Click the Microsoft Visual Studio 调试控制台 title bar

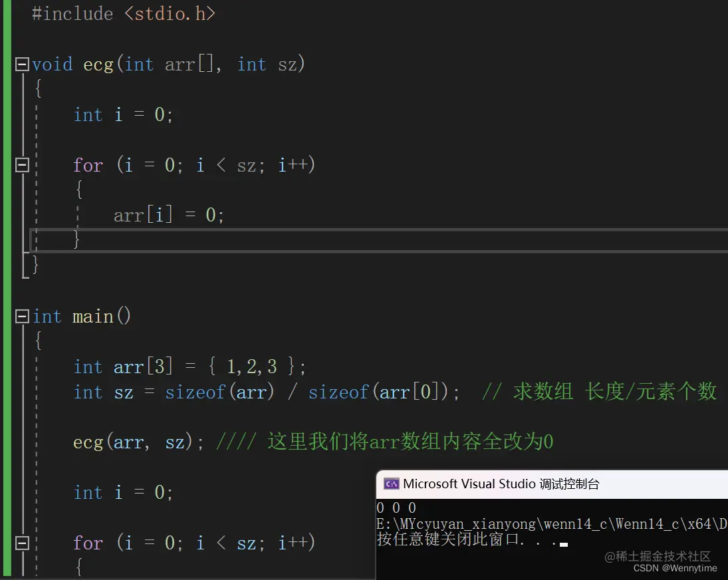tap(552, 484)
